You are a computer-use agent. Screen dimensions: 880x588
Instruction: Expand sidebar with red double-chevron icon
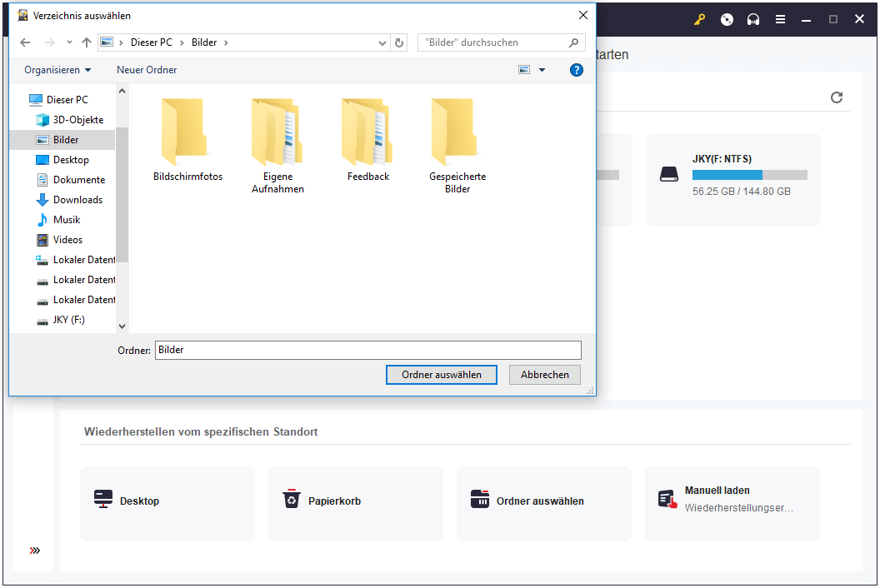click(x=35, y=551)
